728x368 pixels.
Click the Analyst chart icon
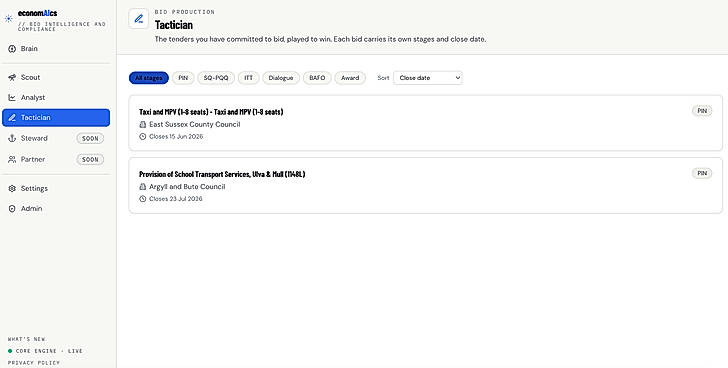[x=12, y=97]
